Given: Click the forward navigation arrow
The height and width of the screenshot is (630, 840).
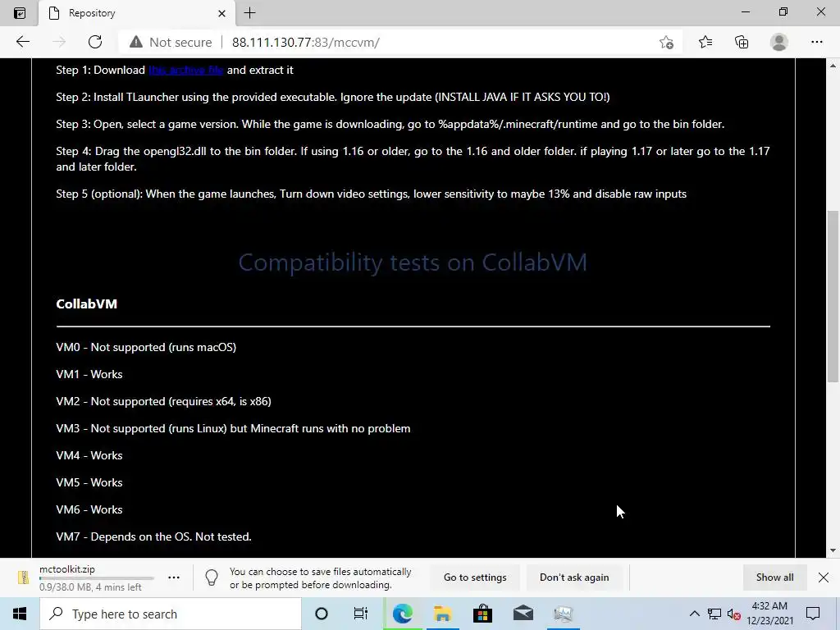Looking at the screenshot, I should (59, 42).
